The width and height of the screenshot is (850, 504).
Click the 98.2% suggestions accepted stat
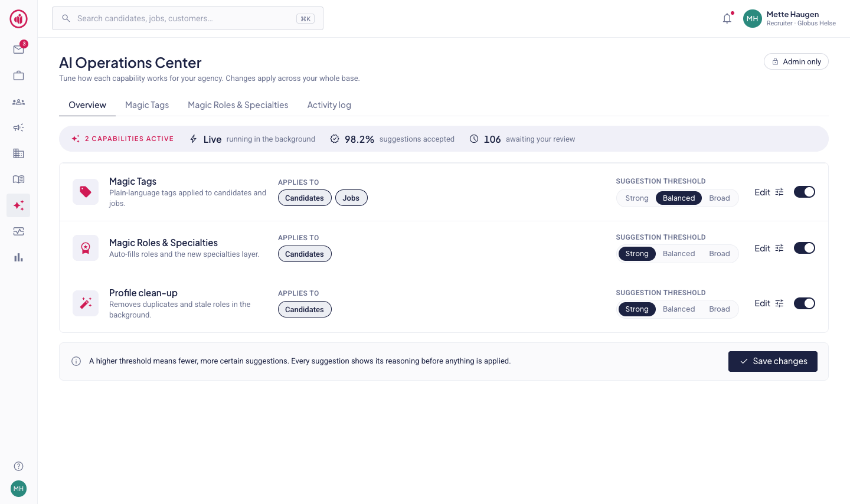pos(392,139)
